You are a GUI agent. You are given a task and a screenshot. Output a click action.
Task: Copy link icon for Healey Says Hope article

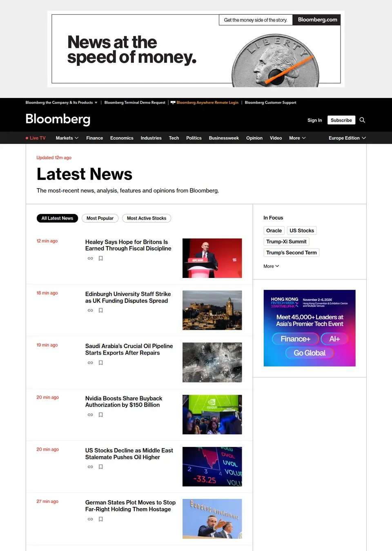[x=90, y=258]
